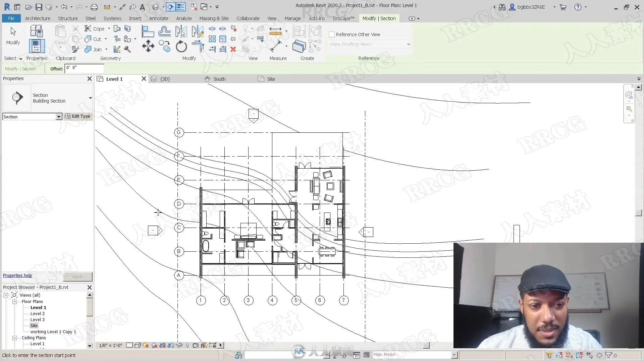This screenshot has width=644, height=362.
Task: Click the Undo arrow icon
Action: tap(64, 7)
